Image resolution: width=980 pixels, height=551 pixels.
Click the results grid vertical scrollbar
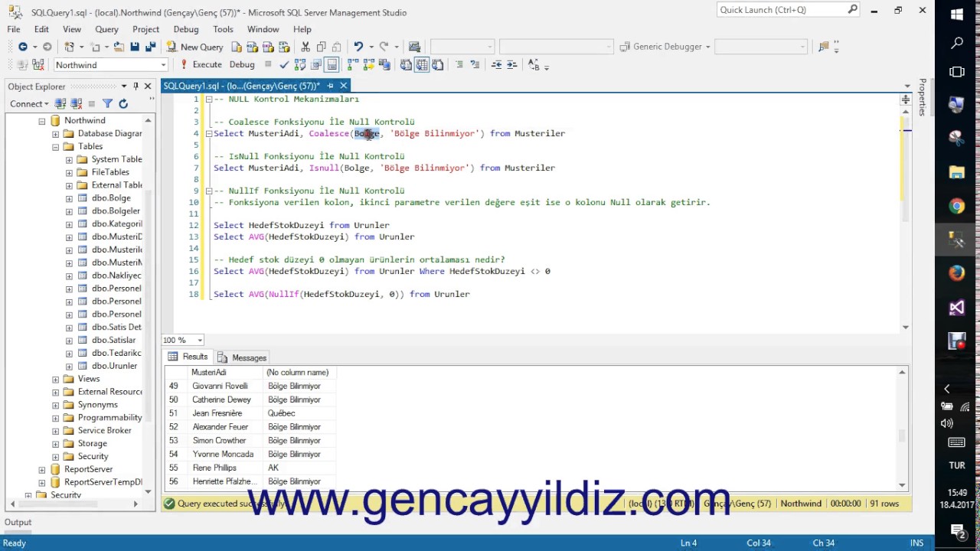(x=902, y=429)
